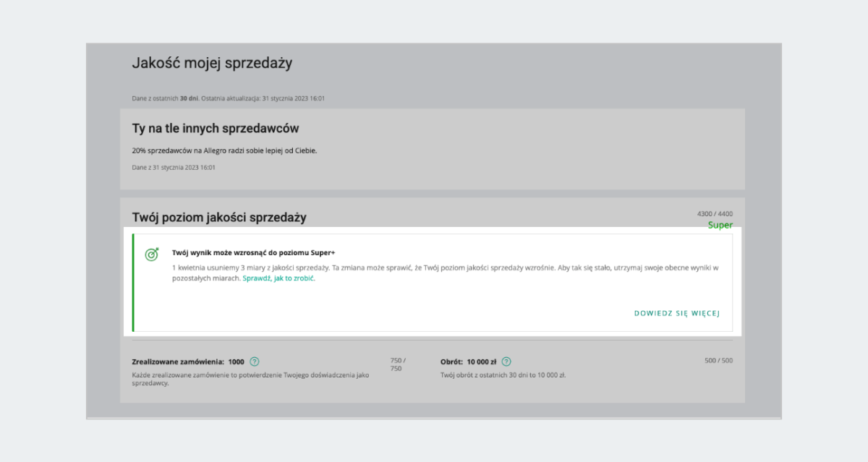Click 'Dane z 31 stycznia 2023' timestamp

coord(174,168)
